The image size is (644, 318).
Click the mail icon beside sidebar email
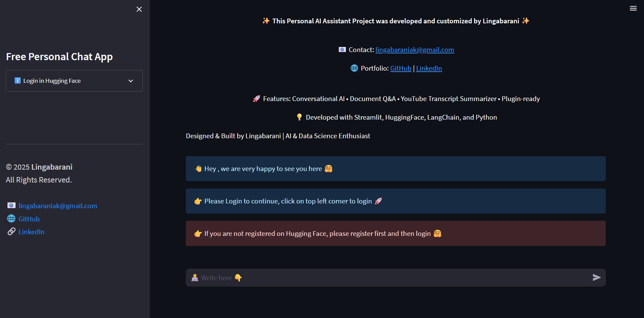pos(12,205)
